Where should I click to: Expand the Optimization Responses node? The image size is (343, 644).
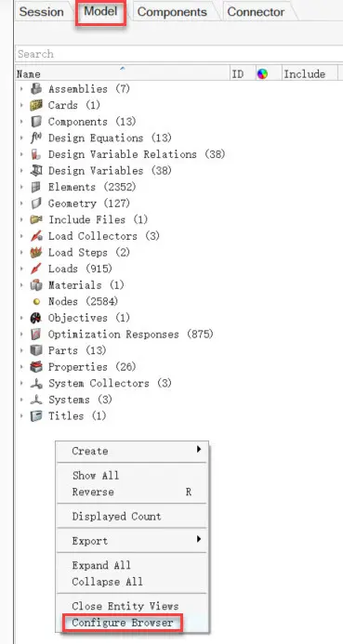tap(21, 335)
